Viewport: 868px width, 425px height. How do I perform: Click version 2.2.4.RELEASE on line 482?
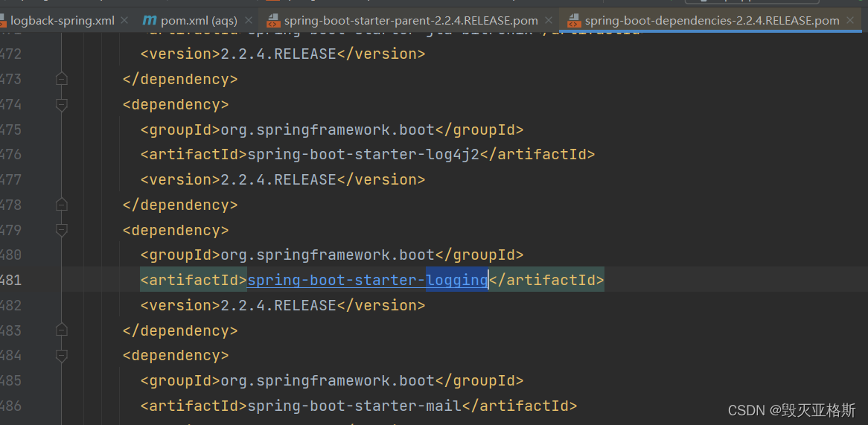coord(278,305)
